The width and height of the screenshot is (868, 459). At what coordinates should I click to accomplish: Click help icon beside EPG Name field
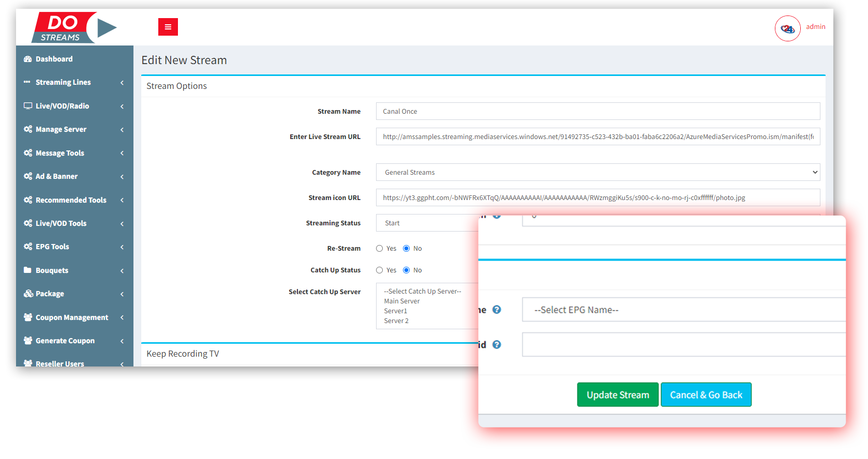(x=497, y=310)
